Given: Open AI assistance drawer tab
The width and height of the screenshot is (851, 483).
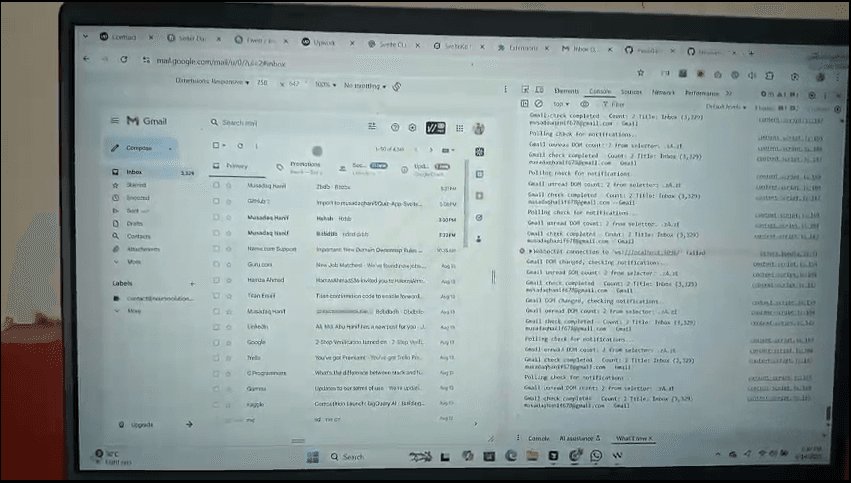Looking at the screenshot, I should [x=580, y=438].
